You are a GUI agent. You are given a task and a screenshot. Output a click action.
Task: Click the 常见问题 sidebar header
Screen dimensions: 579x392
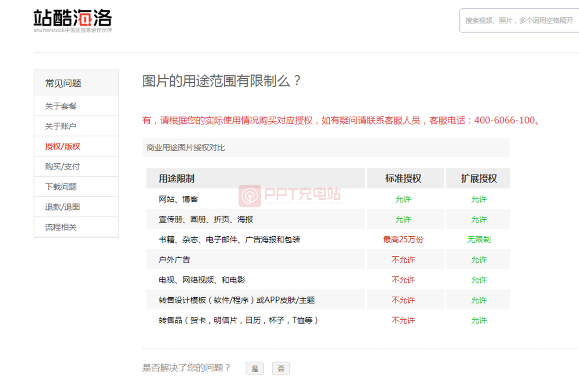(x=63, y=83)
